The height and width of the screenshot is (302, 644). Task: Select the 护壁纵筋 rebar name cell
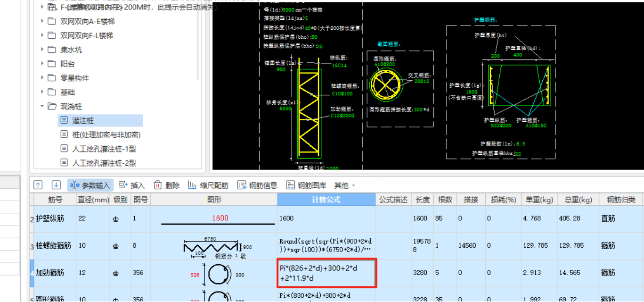pos(55,218)
